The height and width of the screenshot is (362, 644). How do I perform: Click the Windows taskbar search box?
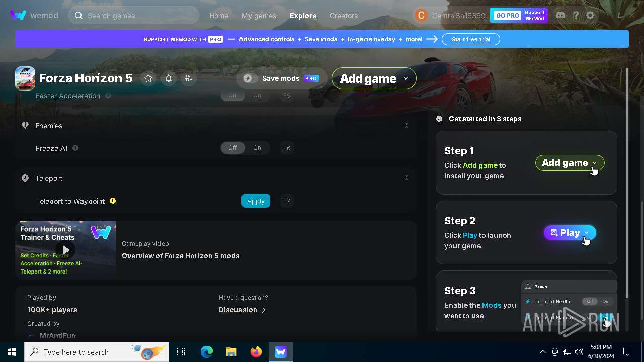97,352
